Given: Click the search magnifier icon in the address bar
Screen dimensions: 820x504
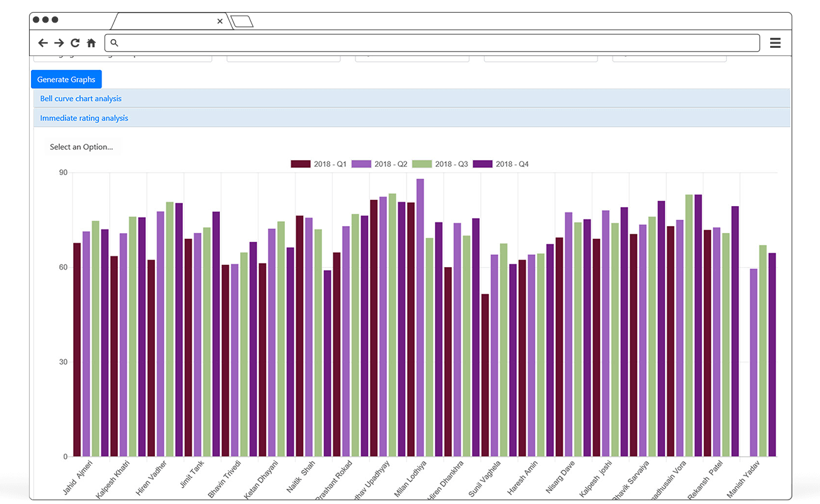Looking at the screenshot, I should [x=113, y=42].
